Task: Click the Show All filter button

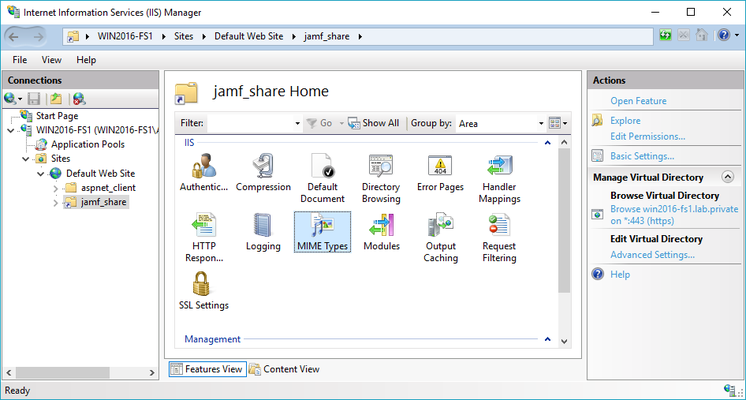Action: (374, 123)
